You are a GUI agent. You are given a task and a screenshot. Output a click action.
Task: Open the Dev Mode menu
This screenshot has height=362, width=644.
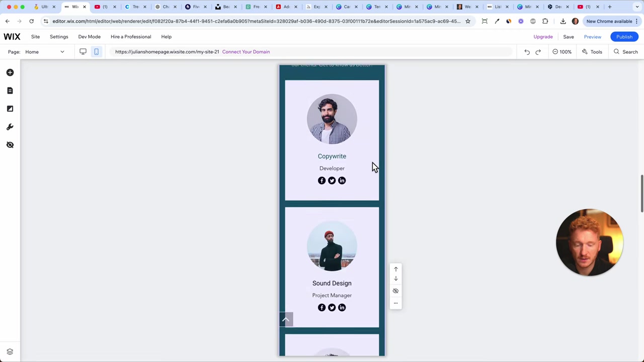[x=89, y=37]
